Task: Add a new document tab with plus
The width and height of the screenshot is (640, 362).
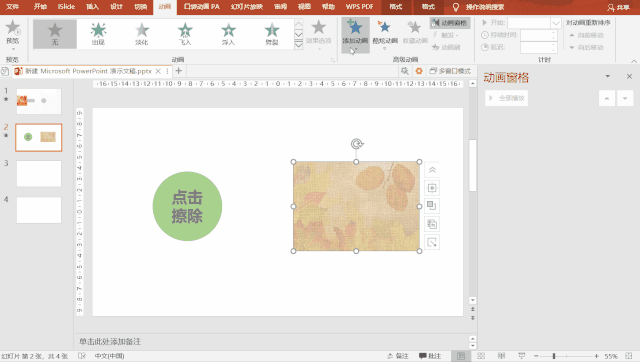Action: coord(178,71)
